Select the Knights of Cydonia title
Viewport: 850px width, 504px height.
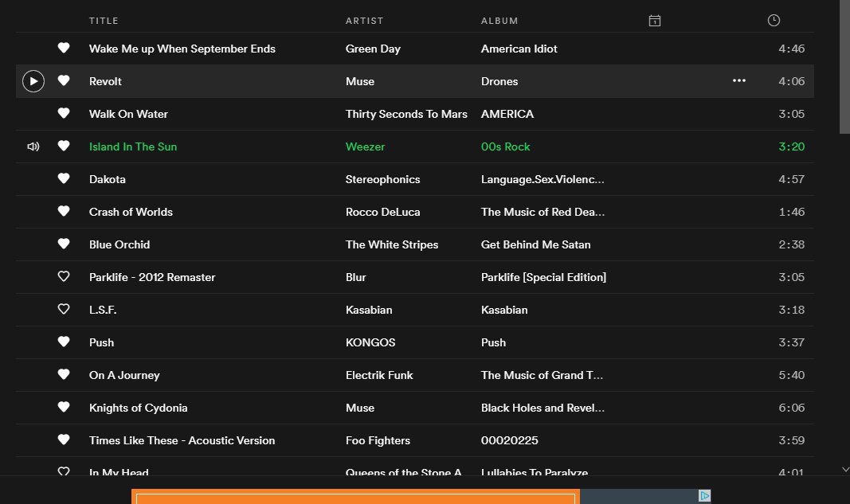click(139, 408)
